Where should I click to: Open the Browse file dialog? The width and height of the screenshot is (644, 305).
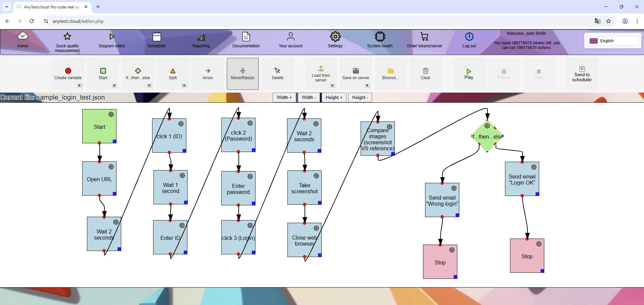(x=390, y=73)
